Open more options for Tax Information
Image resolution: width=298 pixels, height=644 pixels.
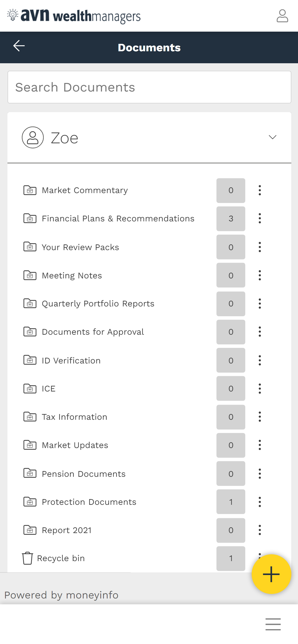(x=260, y=417)
